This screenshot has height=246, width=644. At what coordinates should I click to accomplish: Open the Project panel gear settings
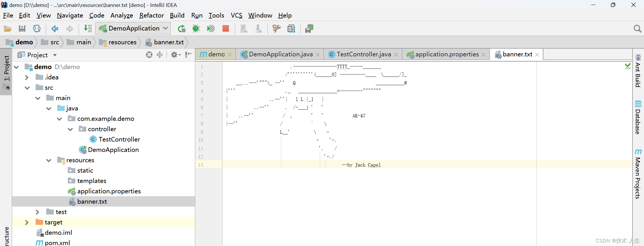[176, 55]
